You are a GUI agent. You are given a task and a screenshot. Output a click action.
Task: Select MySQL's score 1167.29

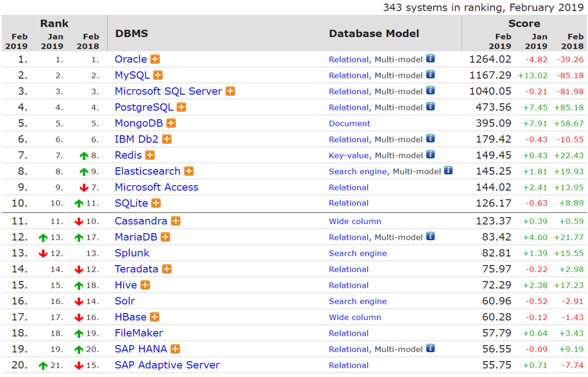(x=490, y=75)
